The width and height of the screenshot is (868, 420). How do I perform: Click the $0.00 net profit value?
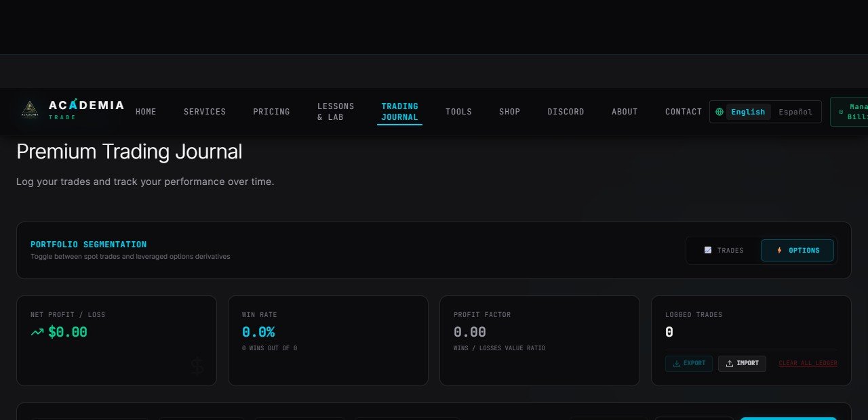pyautogui.click(x=68, y=332)
